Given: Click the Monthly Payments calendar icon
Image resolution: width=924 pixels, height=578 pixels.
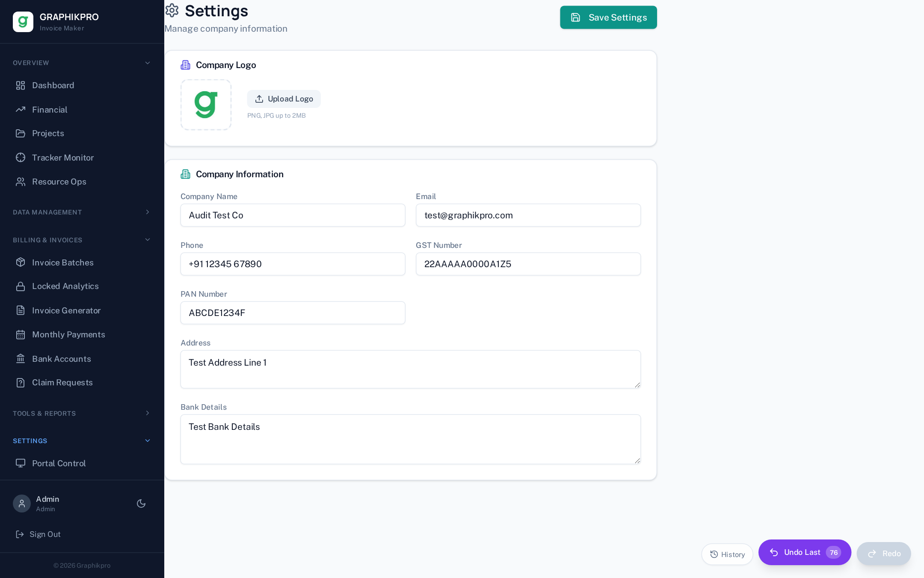Looking at the screenshot, I should 21,334.
